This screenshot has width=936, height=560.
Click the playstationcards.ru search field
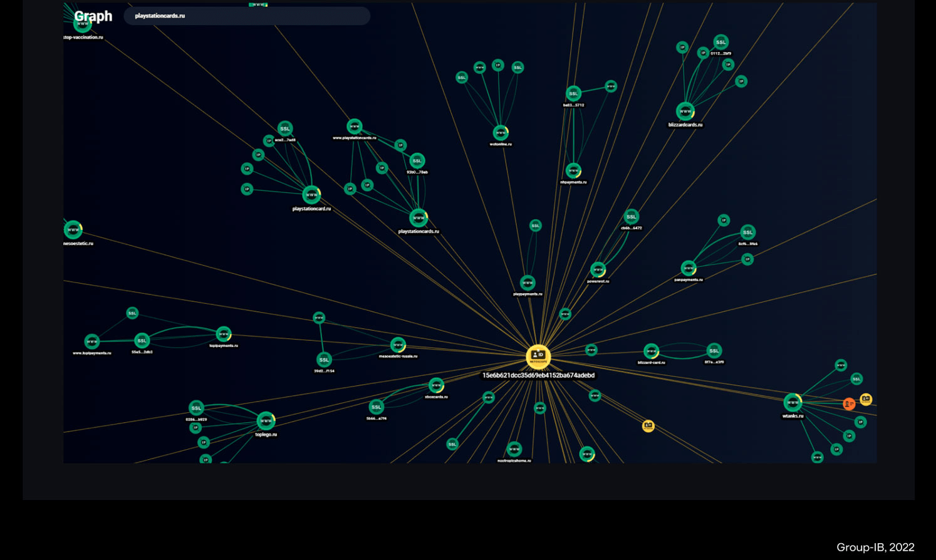247,16
